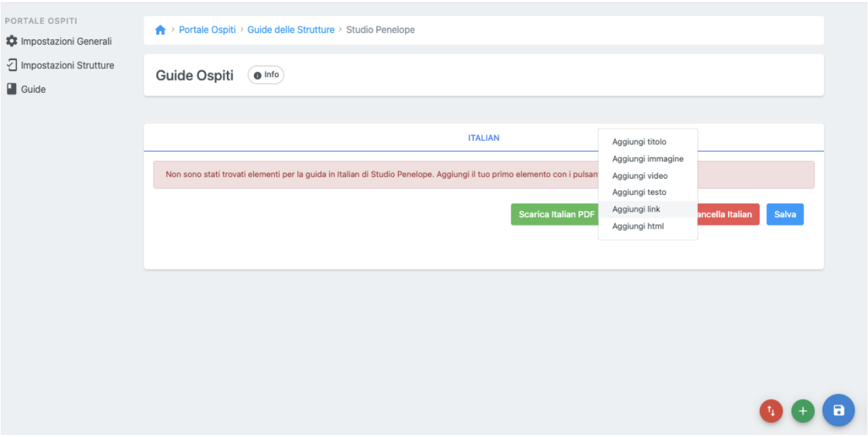The width and height of the screenshot is (868, 437).
Task: Click the gear icon for Impostazioni Generali
Action: [x=12, y=41]
